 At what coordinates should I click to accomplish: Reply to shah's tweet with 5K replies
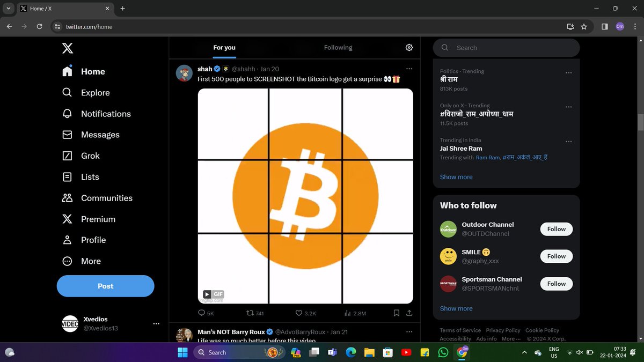point(206,313)
